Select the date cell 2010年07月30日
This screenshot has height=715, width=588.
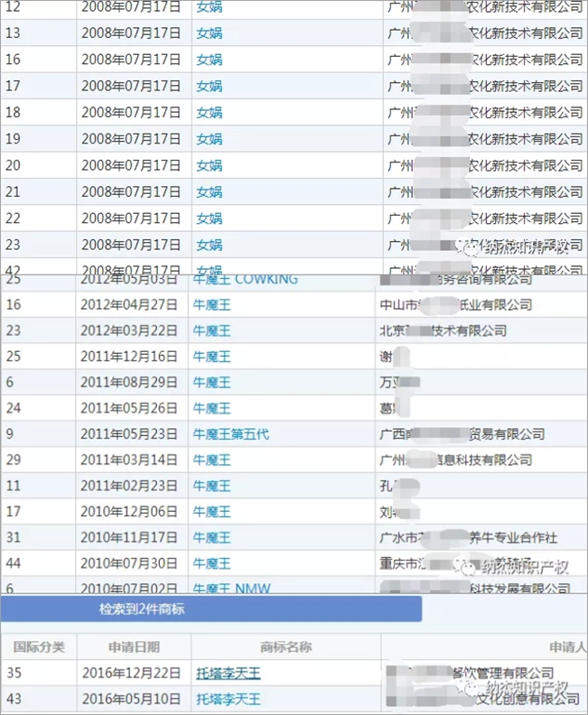coord(129,563)
